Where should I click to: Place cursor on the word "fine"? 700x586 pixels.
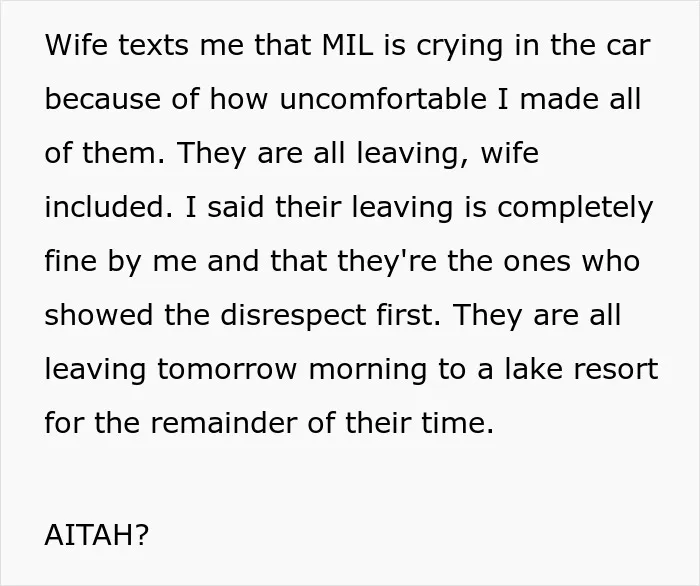(71, 260)
